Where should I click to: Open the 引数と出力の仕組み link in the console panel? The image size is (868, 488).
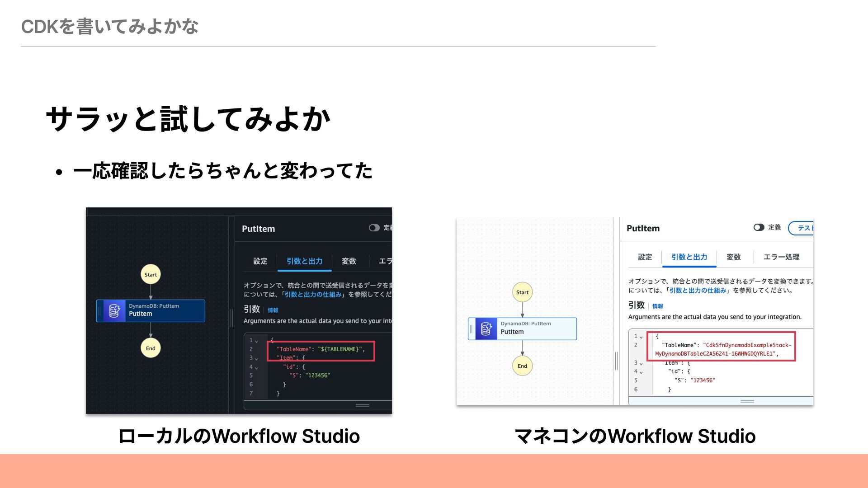coord(698,291)
